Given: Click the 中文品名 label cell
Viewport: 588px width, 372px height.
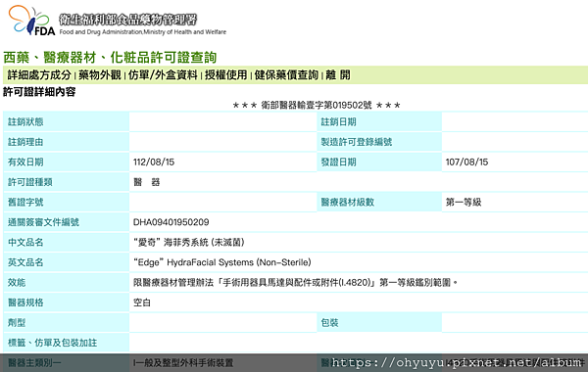Looking at the screenshot, I should (x=66, y=243).
